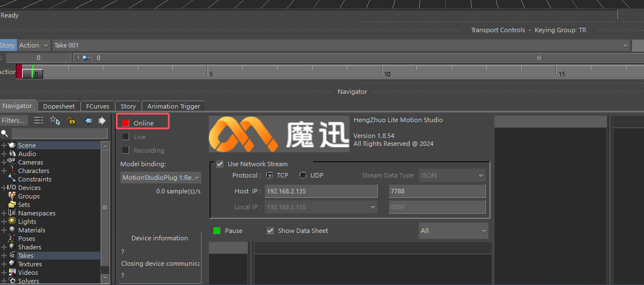This screenshot has width=644, height=285.
Task: Click the Lights sun icon
Action: click(12, 222)
